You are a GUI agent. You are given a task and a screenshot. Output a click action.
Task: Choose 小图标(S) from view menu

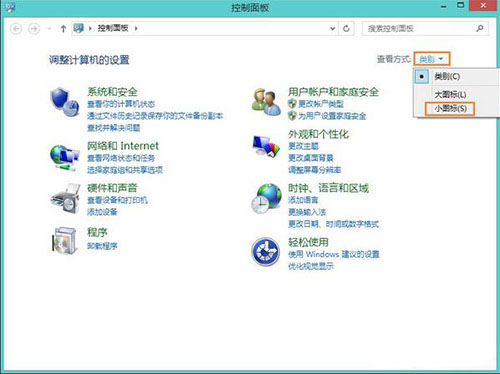[x=450, y=108]
